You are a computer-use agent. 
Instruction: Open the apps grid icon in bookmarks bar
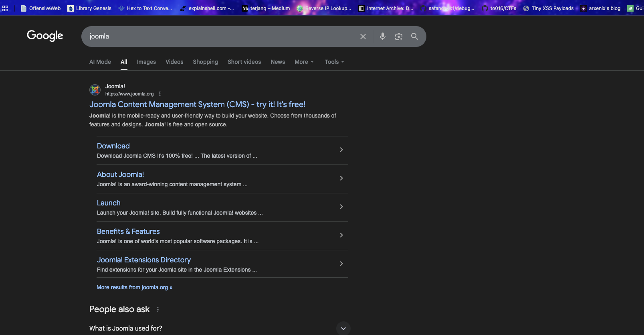coord(5,8)
